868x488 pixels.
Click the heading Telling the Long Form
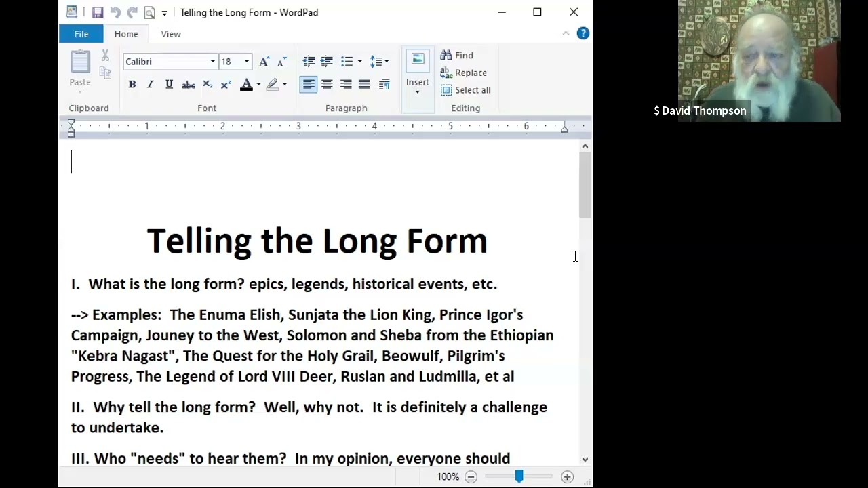(x=317, y=241)
